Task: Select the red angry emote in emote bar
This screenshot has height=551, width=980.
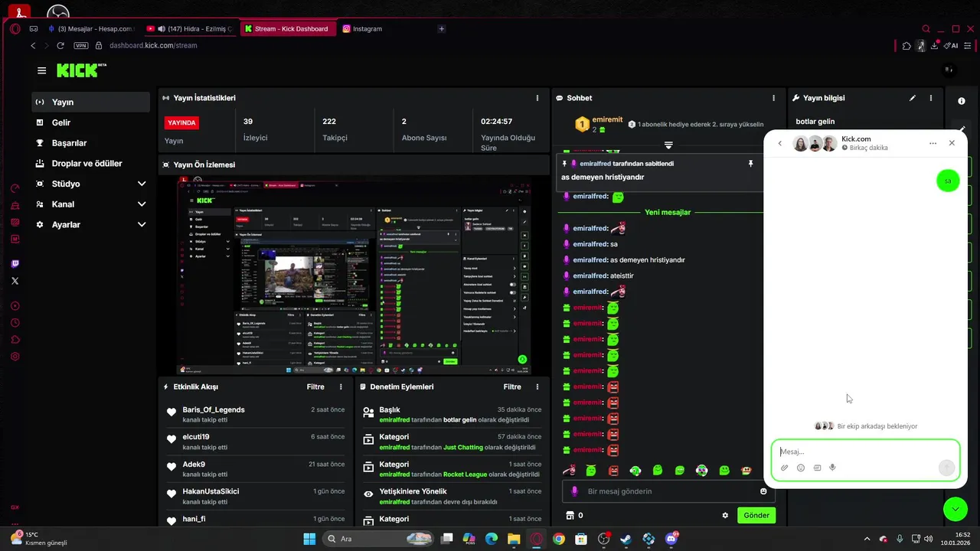Action: 613,470
